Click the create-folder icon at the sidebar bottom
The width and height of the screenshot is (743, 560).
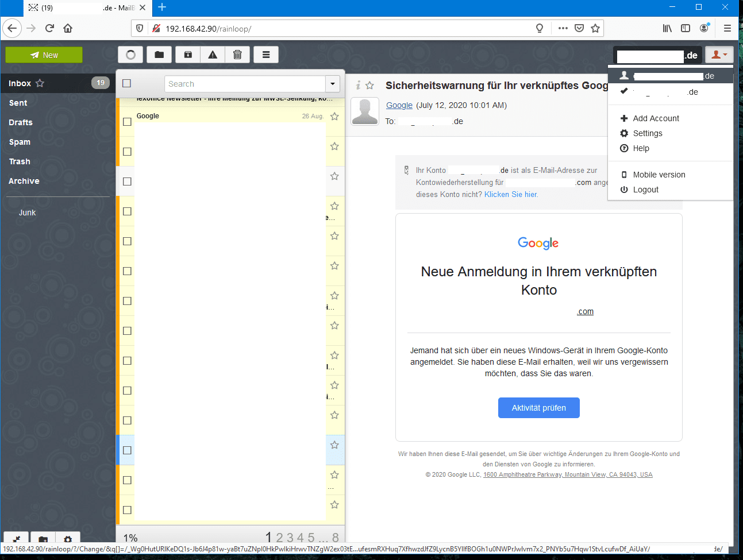43,539
